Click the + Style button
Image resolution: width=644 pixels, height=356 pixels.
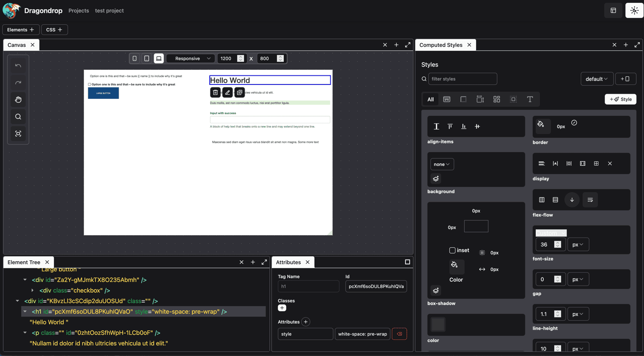(621, 99)
